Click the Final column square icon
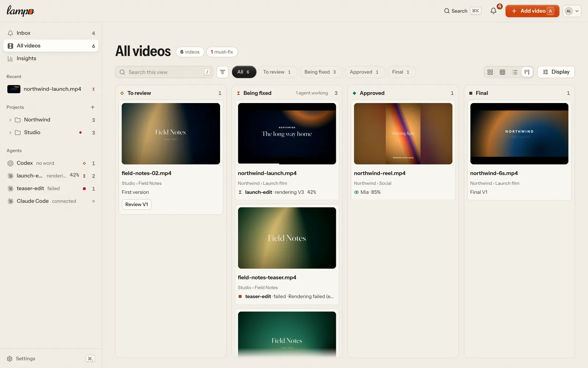Screen dimensions: 588x368 471,93
